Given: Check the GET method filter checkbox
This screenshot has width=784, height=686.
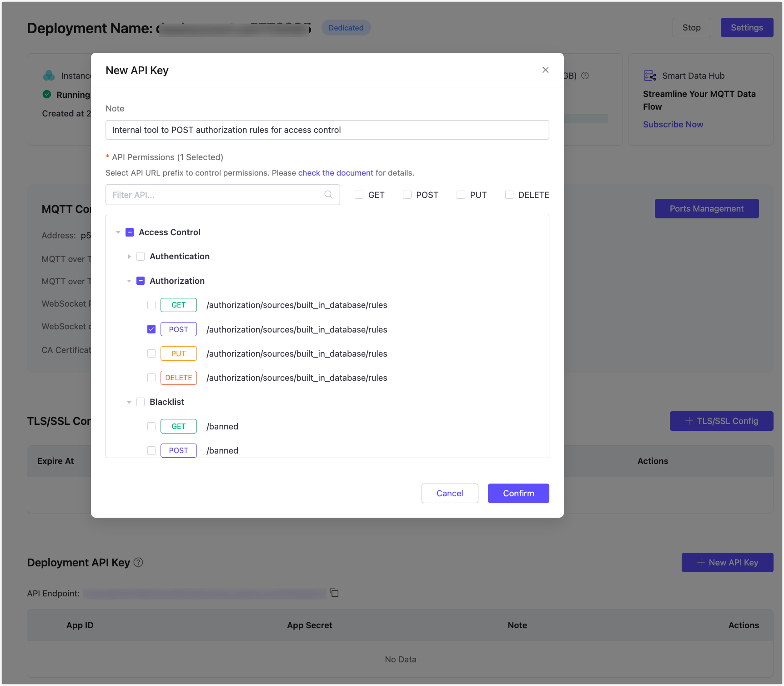Looking at the screenshot, I should click(x=359, y=195).
